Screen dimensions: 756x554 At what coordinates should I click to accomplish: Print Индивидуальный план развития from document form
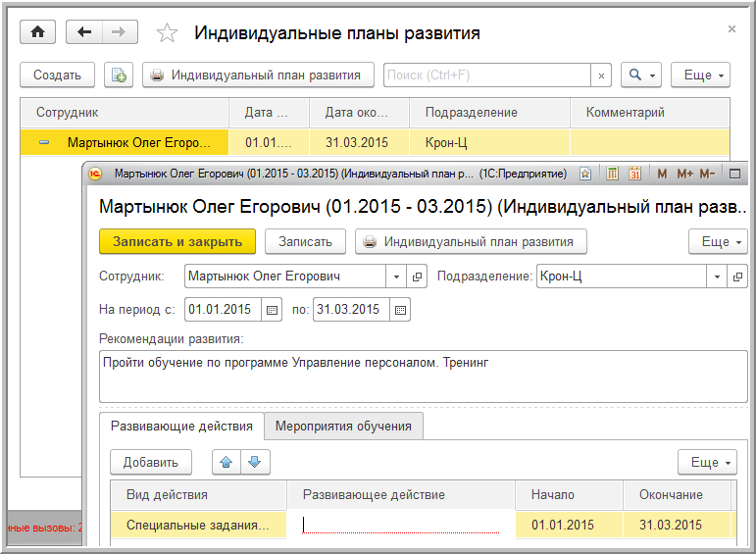(471, 241)
